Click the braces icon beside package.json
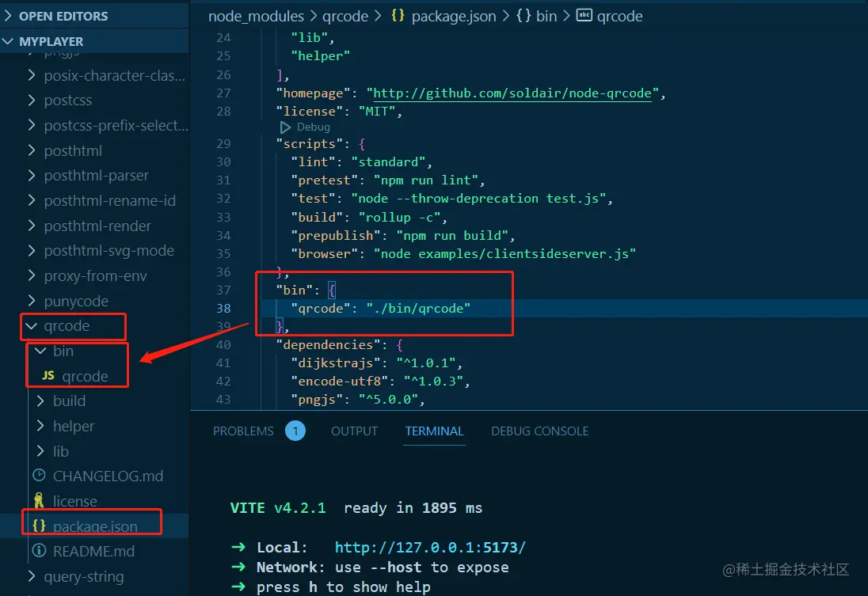Screen dimensions: 868x596 [39, 526]
